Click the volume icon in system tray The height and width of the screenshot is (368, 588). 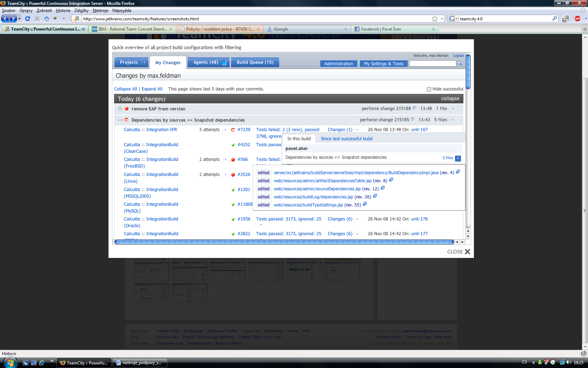[x=569, y=362]
